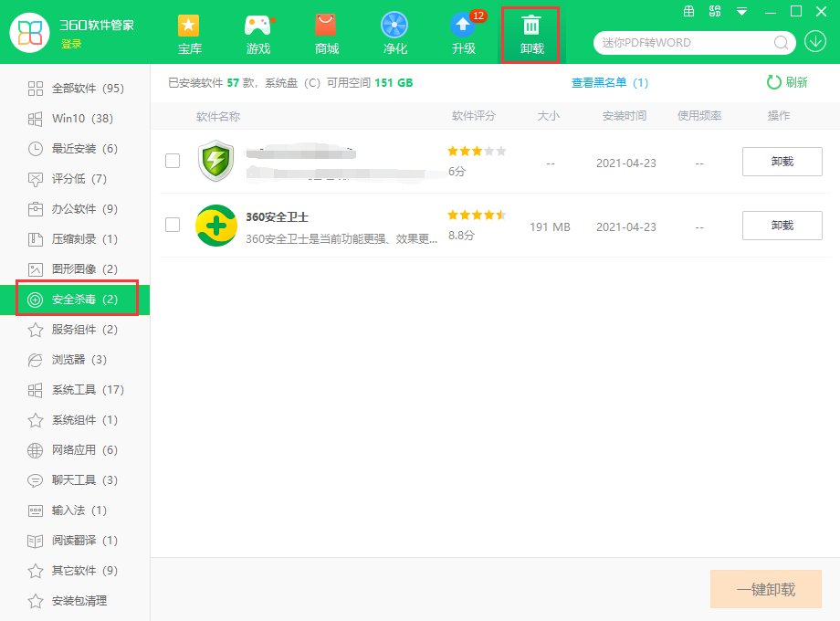Uninstall 360安全卫士 via its 卸载 button

[x=782, y=226]
